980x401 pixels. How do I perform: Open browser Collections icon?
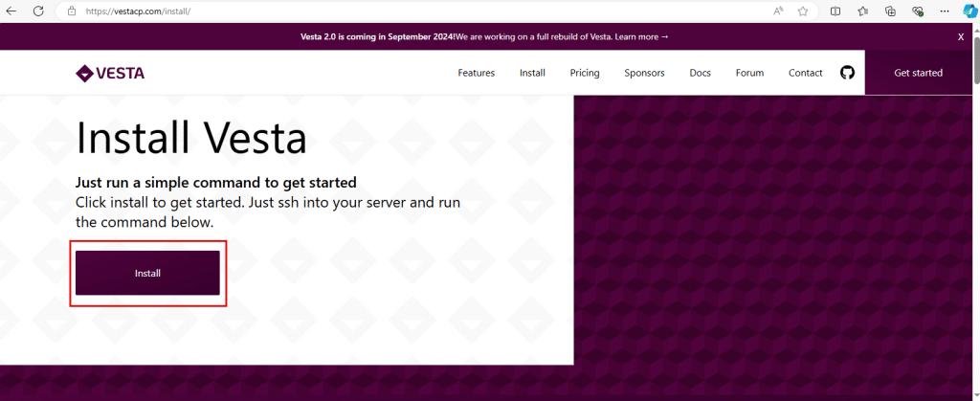coord(889,11)
